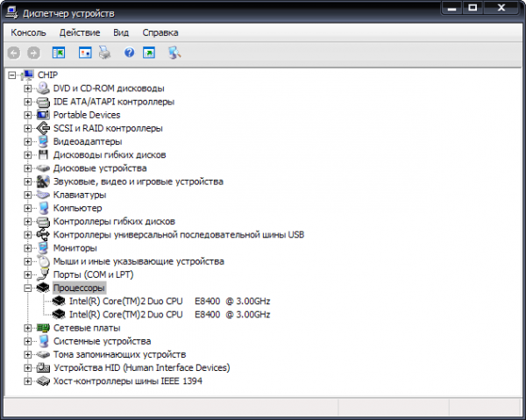
Task: Click the USB controllers icon
Action: [43, 234]
